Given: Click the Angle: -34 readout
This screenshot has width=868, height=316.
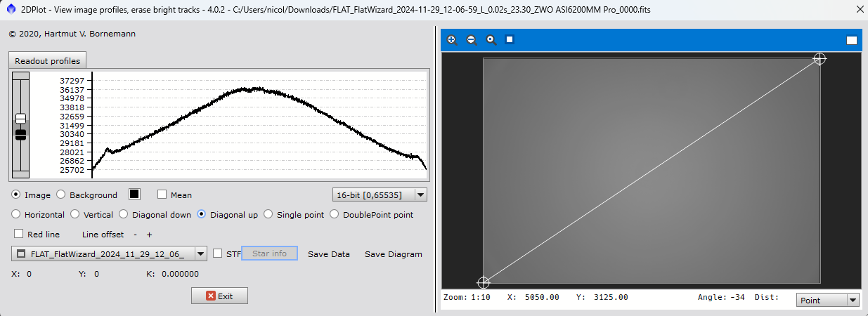Looking at the screenshot, I should click(721, 297).
